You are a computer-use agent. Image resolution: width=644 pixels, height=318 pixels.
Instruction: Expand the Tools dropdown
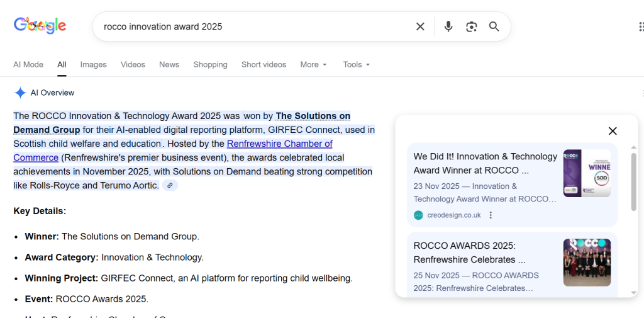356,65
